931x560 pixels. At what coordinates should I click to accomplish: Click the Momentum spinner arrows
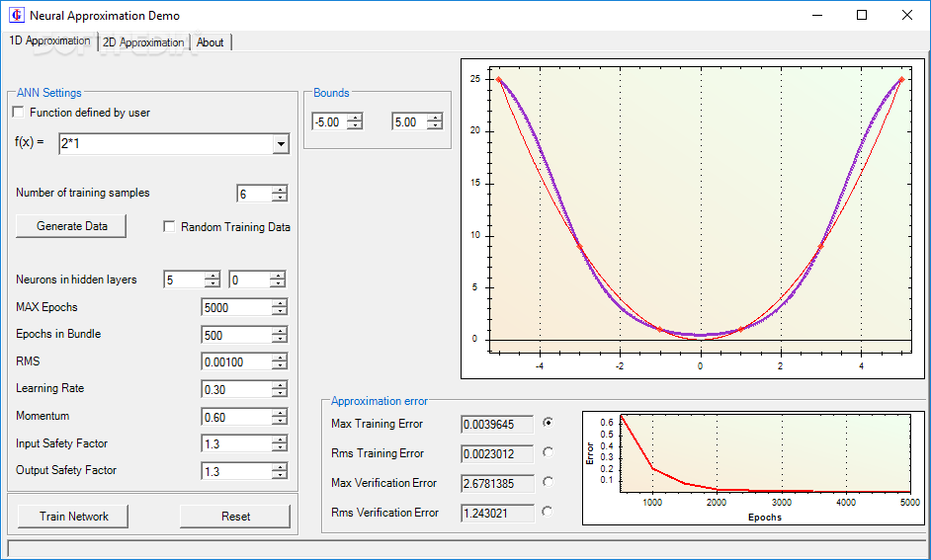coord(280,418)
